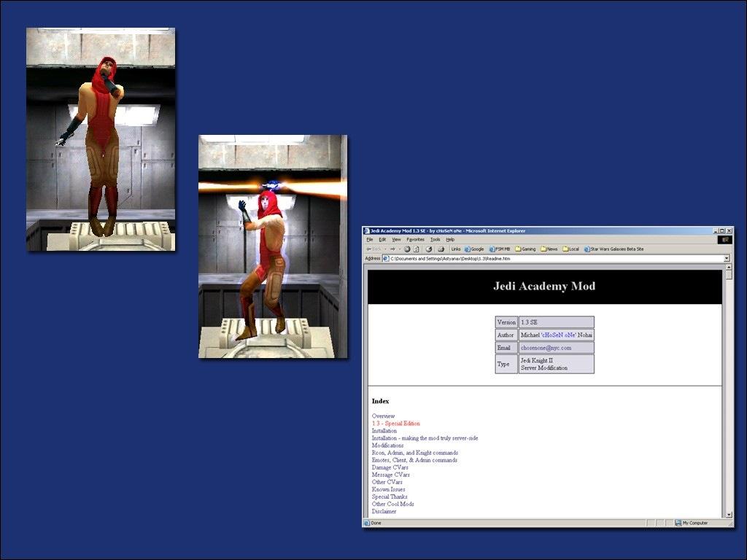Open the Local favorites folder
747x560 pixels.
(x=570, y=249)
